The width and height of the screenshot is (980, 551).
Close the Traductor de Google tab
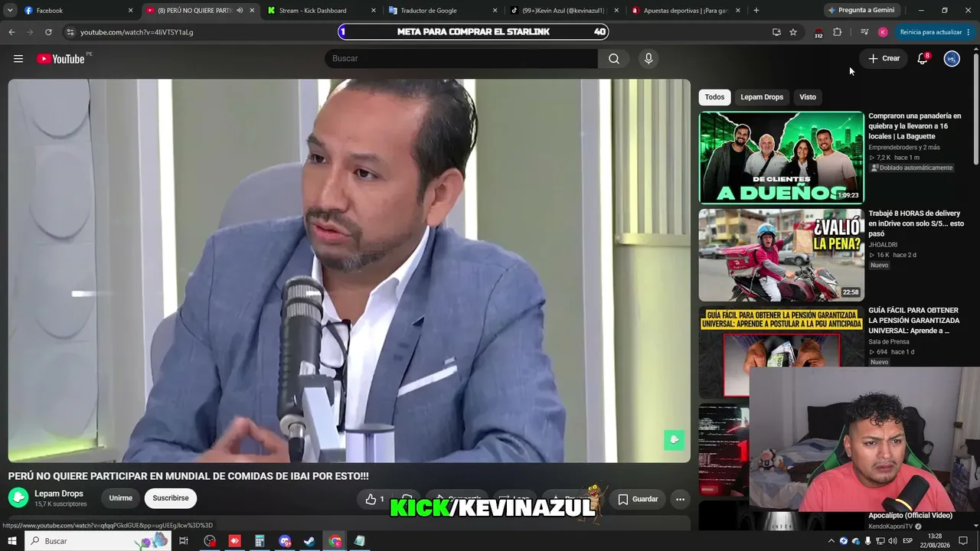pos(495,11)
